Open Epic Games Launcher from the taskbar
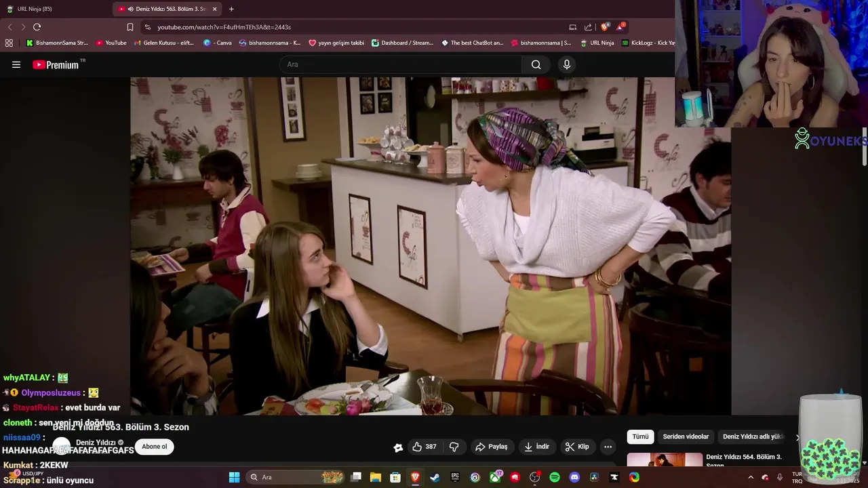 click(x=455, y=477)
